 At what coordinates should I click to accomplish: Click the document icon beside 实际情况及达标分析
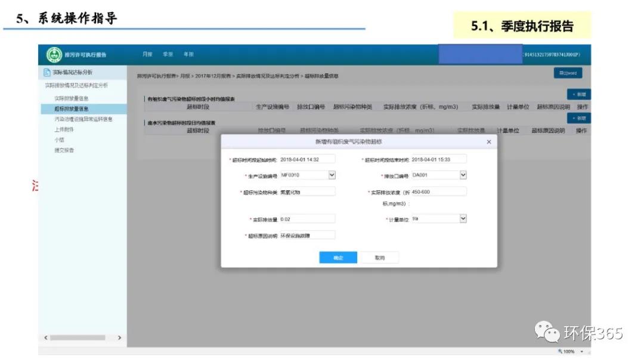(x=47, y=72)
